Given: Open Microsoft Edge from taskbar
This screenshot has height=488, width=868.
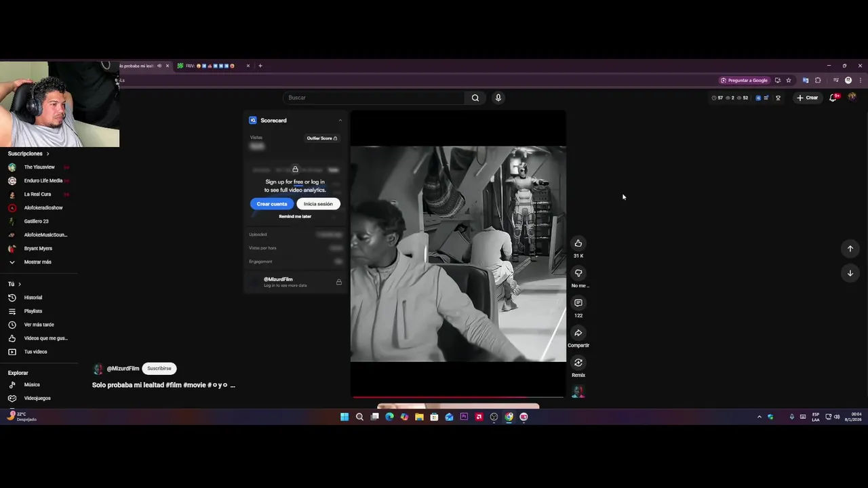Looking at the screenshot, I should click(x=389, y=417).
